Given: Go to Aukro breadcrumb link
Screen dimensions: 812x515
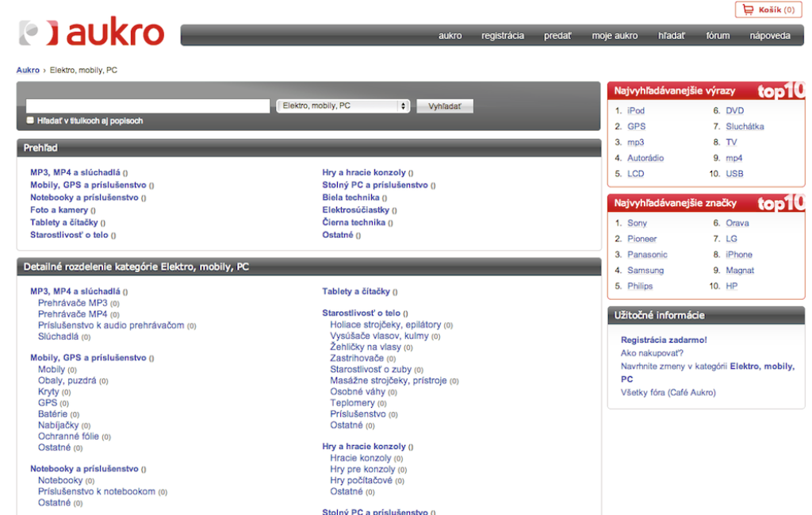Looking at the screenshot, I should [28, 70].
